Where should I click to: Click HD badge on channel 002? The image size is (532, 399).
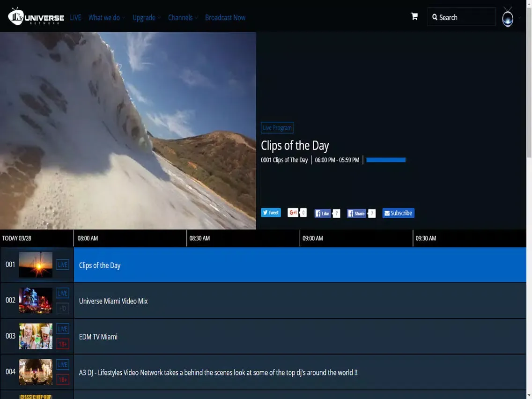click(62, 309)
